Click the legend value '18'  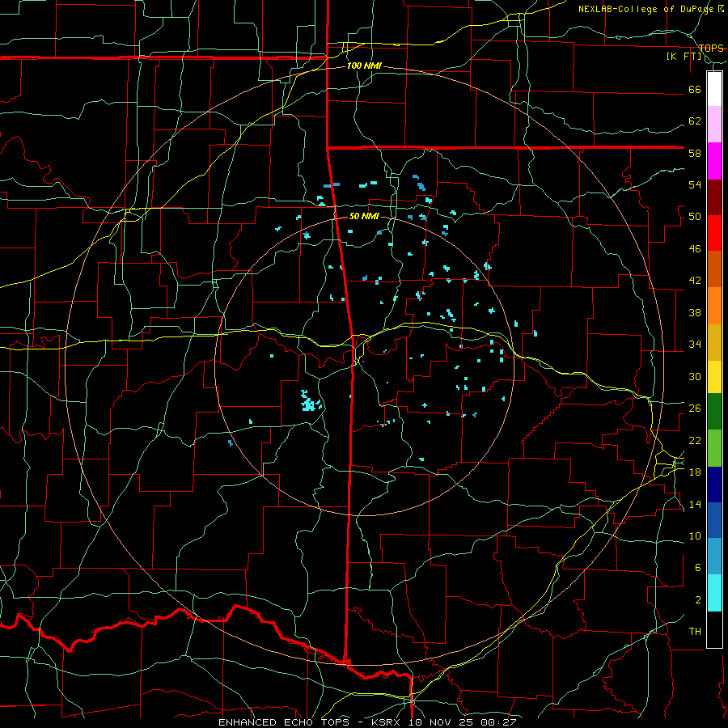695,472
